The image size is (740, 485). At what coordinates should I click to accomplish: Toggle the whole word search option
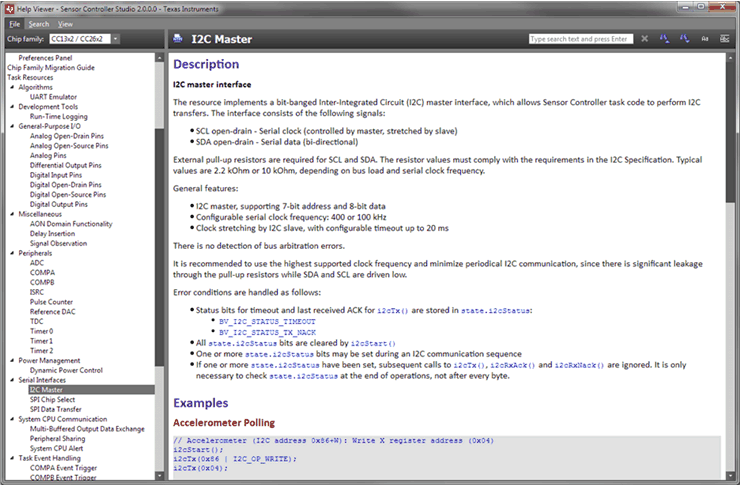coord(724,39)
